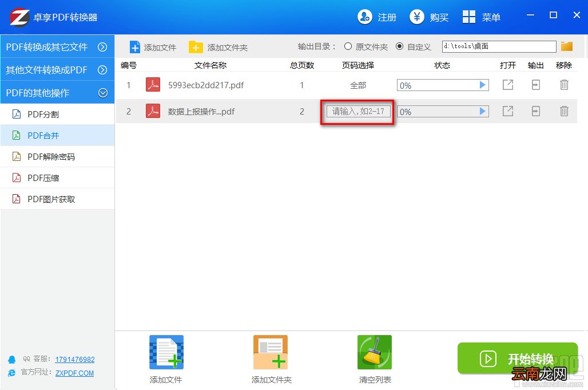Open the 数据上报操作 PDF with open icon

click(x=508, y=111)
